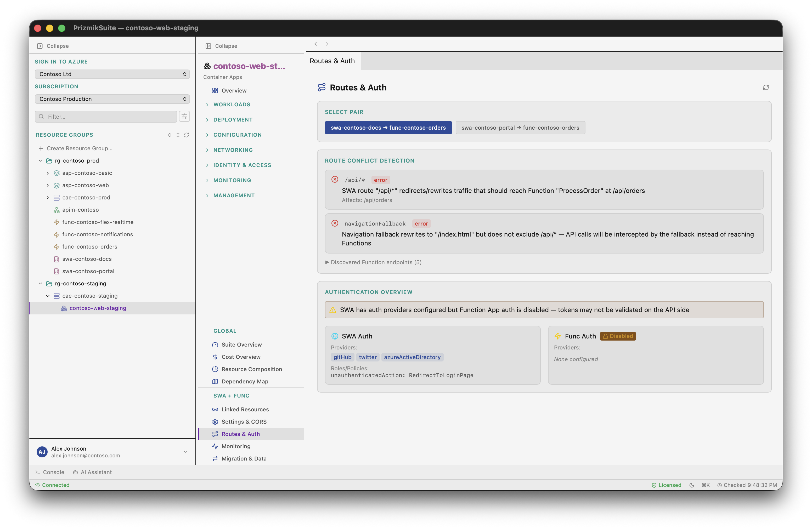Click the Connected status indicator

point(52,485)
